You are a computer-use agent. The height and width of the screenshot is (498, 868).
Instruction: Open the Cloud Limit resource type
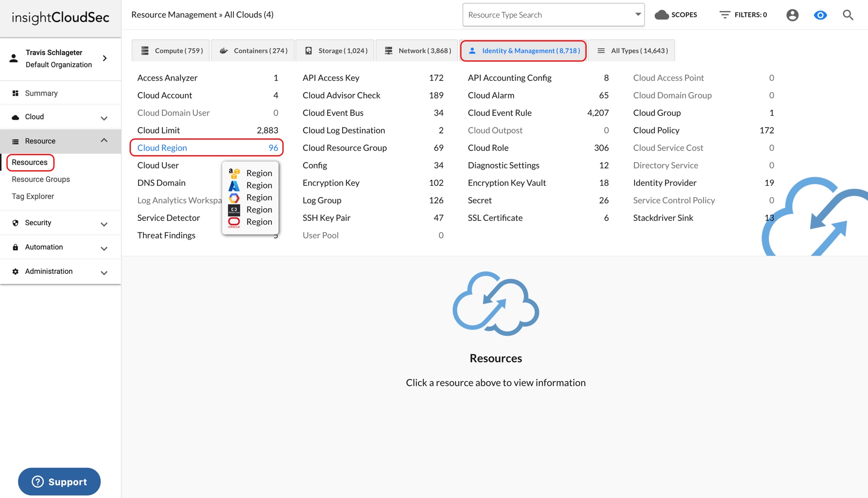[x=208, y=130]
